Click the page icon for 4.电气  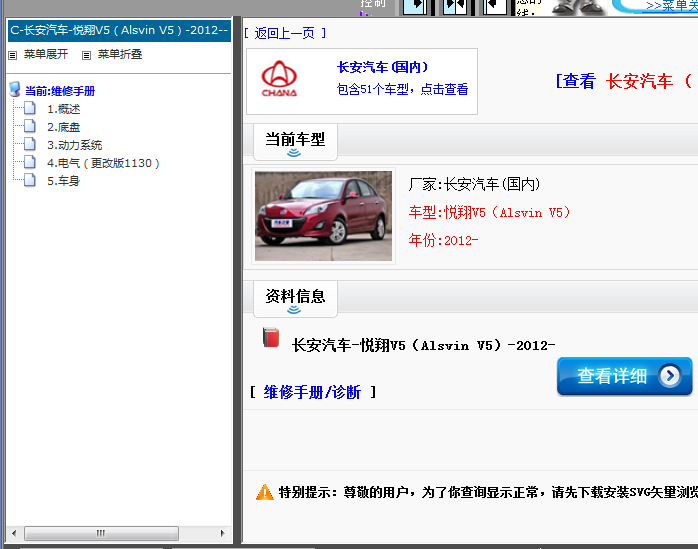coord(29,162)
